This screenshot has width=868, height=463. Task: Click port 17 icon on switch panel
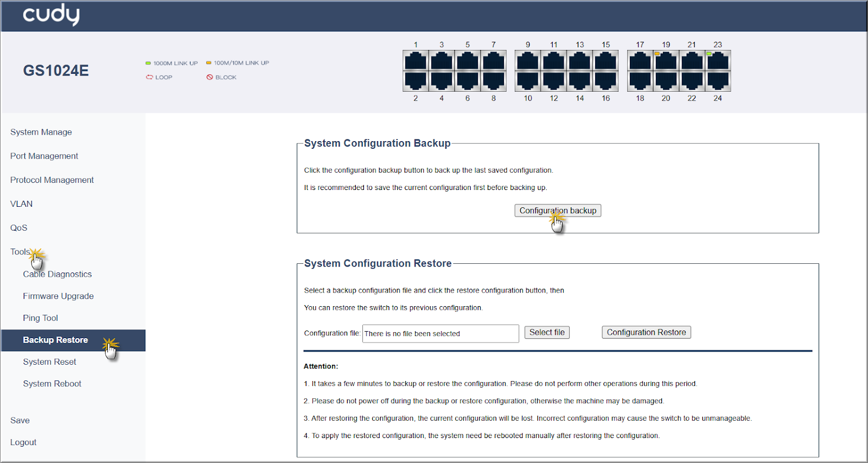pyautogui.click(x=640, y=61)
